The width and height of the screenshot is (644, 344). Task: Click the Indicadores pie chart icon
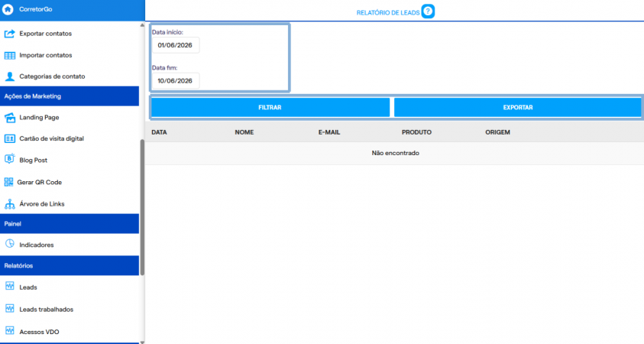(9, 244)
